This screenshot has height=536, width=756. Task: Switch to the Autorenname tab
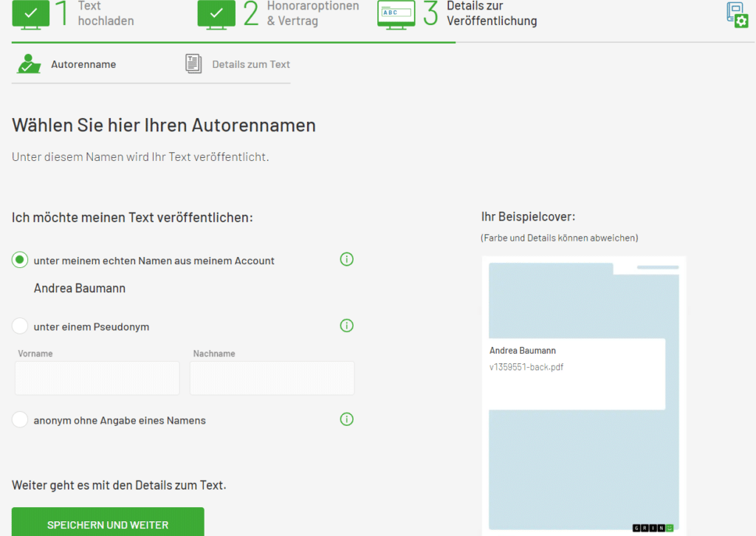(83, 64)
